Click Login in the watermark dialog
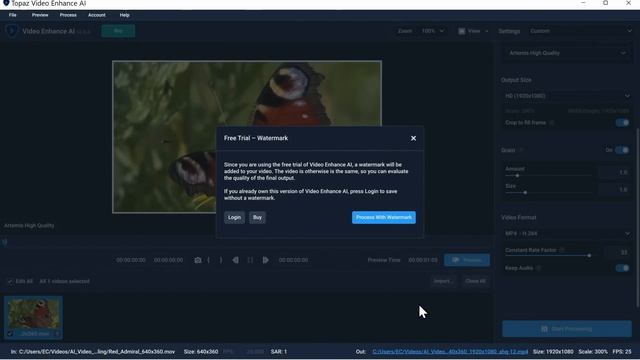Viewport: 640px width, 360px height. pyautogui.click(x=234, y=217)
